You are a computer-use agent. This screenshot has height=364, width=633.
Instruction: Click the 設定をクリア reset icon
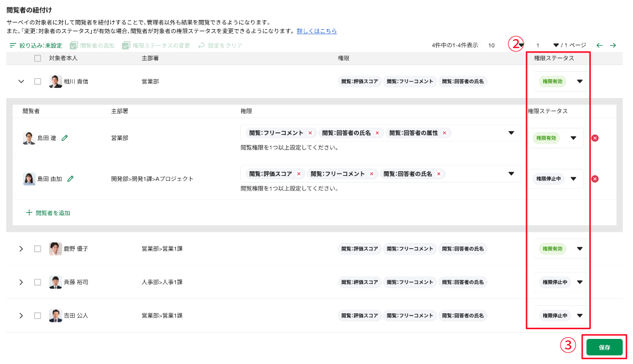(x=201, y=46)
